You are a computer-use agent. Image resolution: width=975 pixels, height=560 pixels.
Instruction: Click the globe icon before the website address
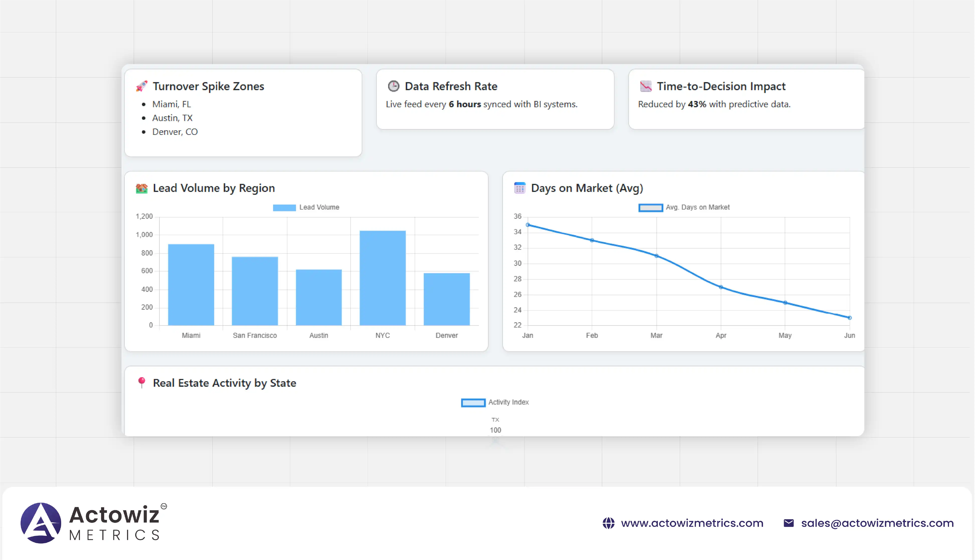click(x=608, y=523)
